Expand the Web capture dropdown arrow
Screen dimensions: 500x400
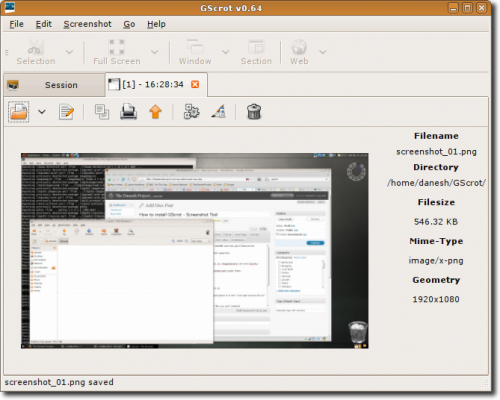point(322,52)
